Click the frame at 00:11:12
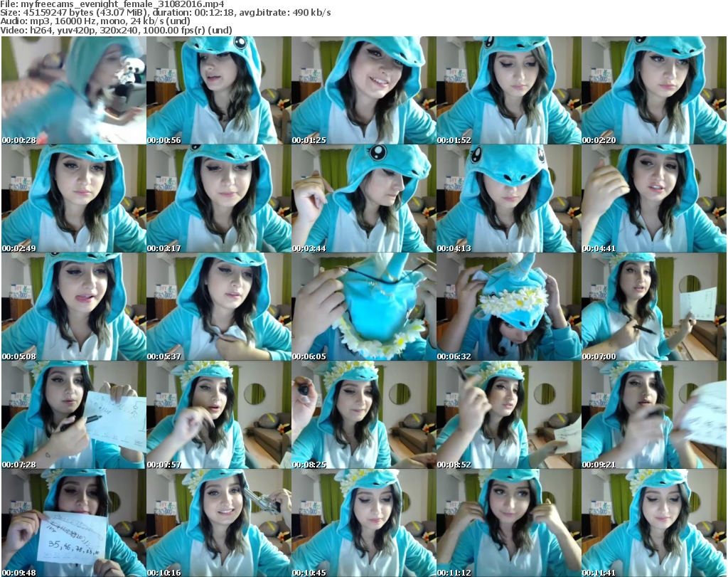Image resolution: width=728 pixels, height=577 pixels. [509, 523]
